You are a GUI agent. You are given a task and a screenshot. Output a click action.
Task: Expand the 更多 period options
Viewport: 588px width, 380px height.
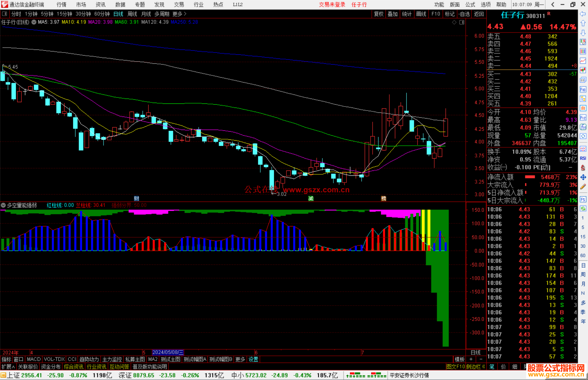(x=179, y=14)
